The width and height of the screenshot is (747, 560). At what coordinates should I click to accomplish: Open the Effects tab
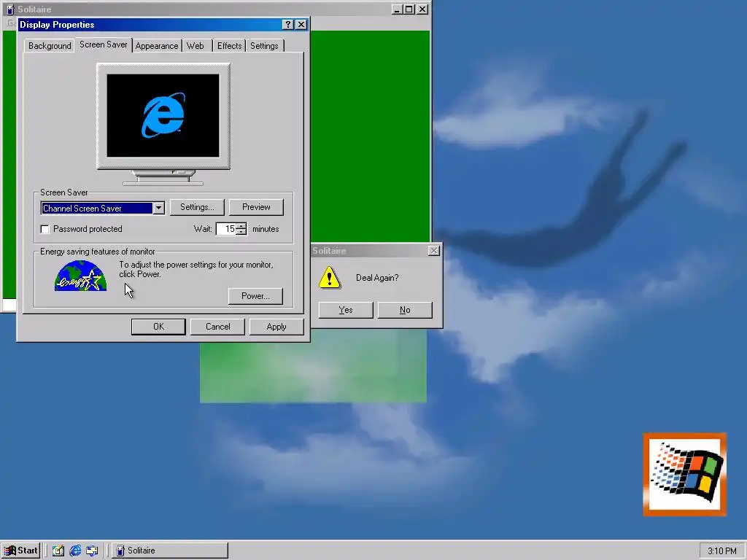(229, 46)
